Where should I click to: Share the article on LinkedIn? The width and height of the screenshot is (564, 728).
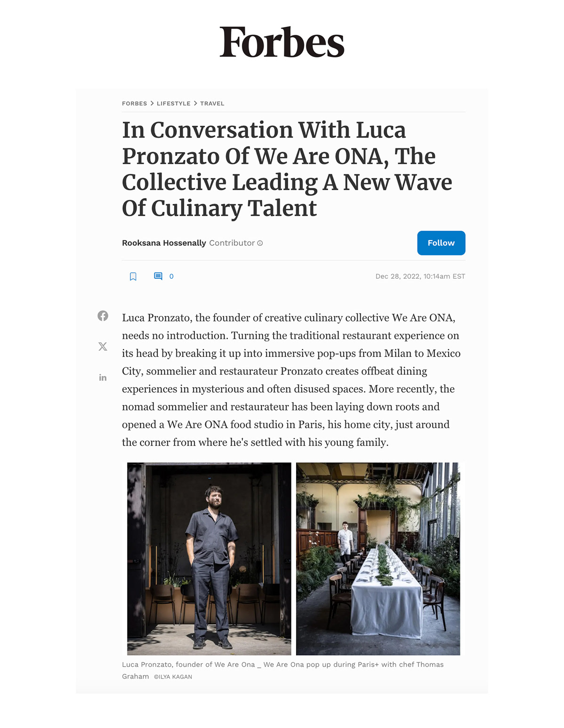coord(103,378)
